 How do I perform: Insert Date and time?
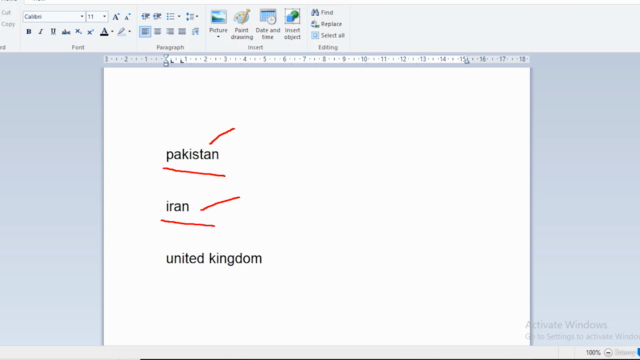click(268, 24)
